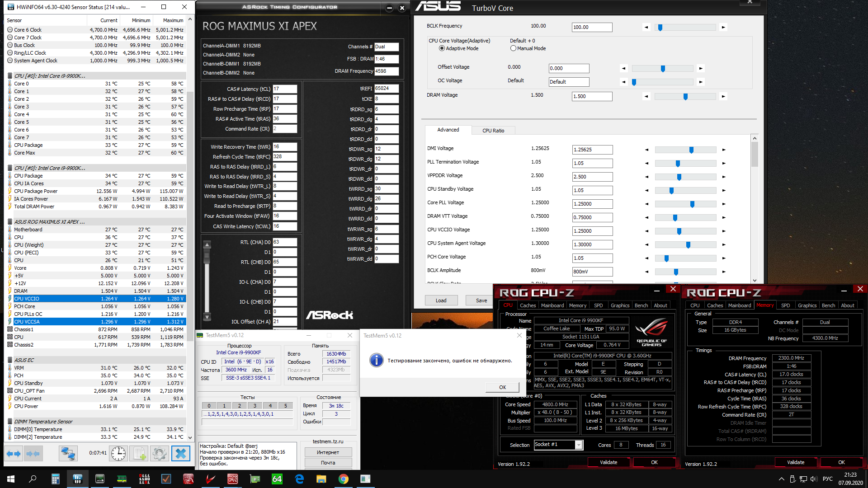868x488 pixels.
Task: Click the Load button in TurboV Core
Action: [441, 300]
